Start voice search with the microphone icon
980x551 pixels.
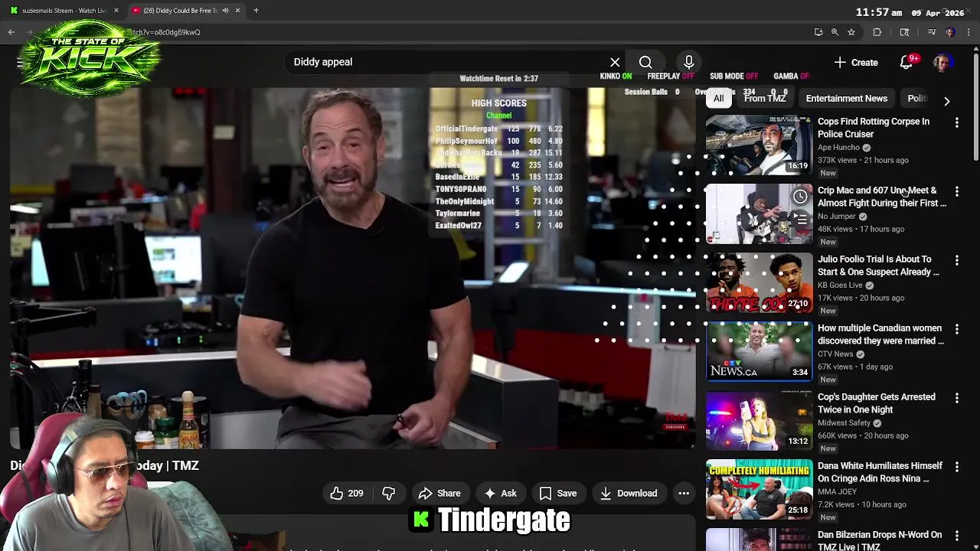pyautogui.click(x=688, y=62)
